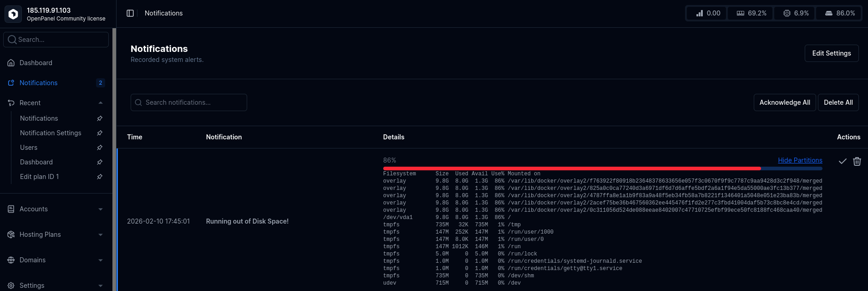This screenshot has width=868, height=291.
Task: Open Edit plan ID 1 recent link
Action: point(39,177)
